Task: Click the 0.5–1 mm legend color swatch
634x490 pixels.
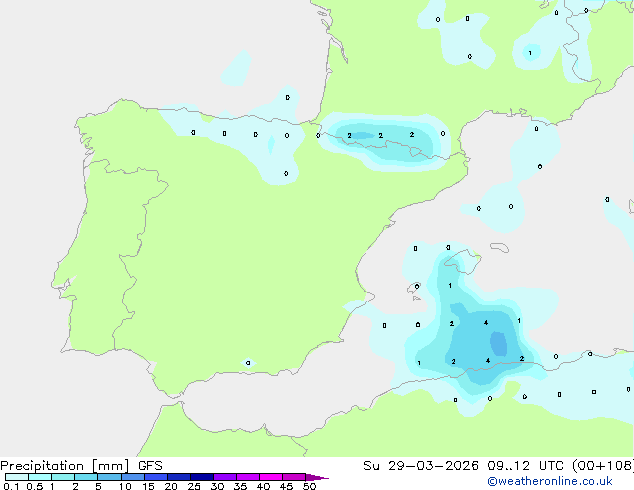Action: click(40, 477)
